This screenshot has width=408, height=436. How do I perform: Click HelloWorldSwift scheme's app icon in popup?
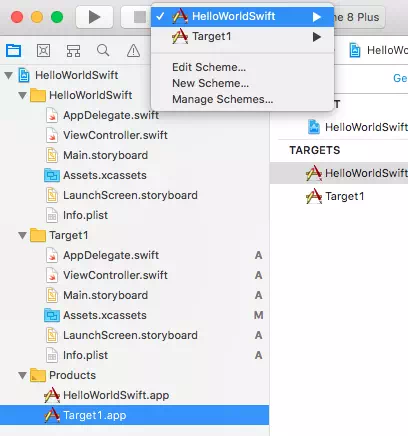coord(180,16)
